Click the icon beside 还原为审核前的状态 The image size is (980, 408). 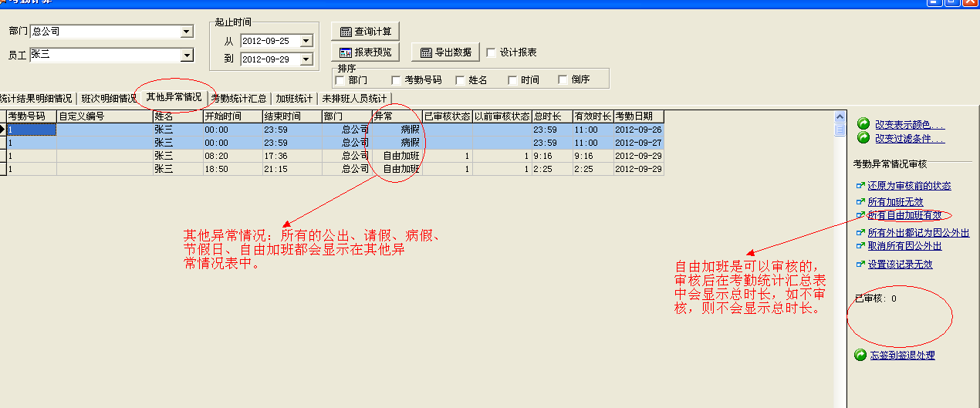[861, 186]
